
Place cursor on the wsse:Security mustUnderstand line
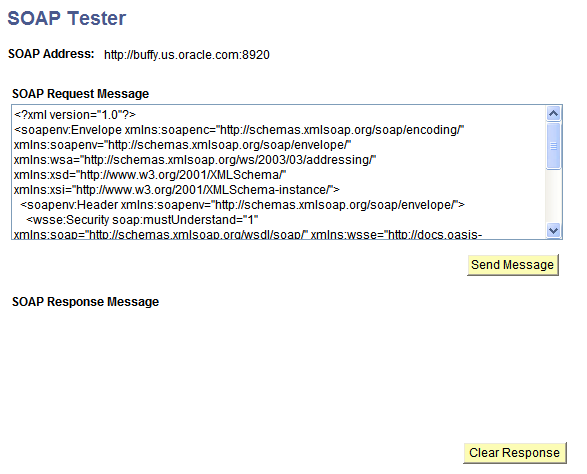(142, 220)
